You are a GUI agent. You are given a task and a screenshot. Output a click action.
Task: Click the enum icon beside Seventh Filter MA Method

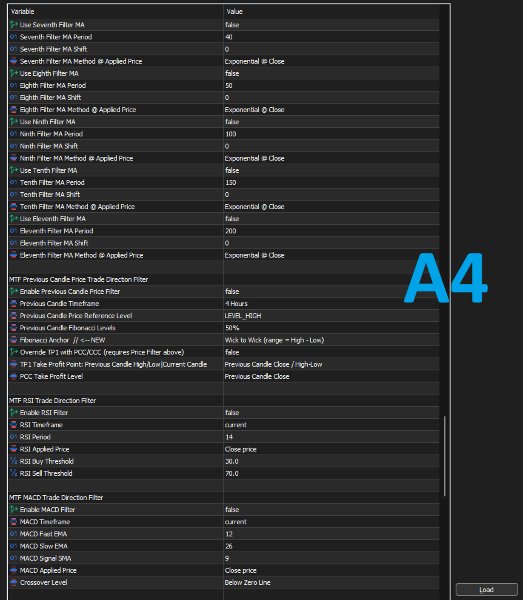(14, 61)
